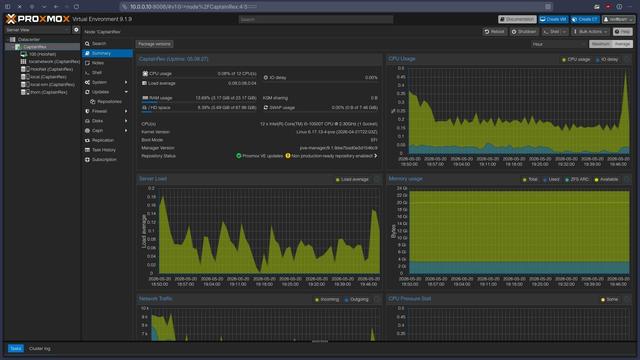Click the green Proxmox VE updates status icon
640x360 pixels.
(239, 156)
